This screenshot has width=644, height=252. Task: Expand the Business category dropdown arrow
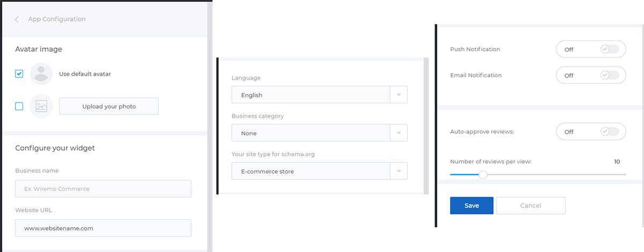(x=399, y=133)
